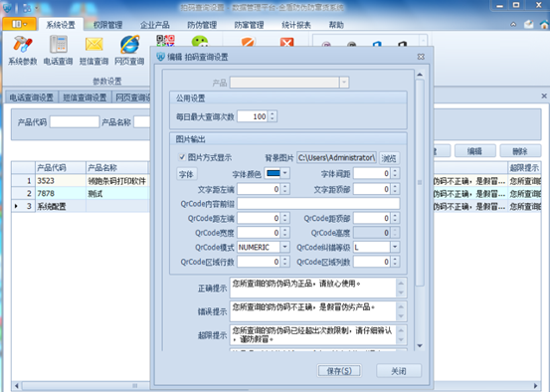
Task: Close the document tab area with X
Action: point(544,96)
